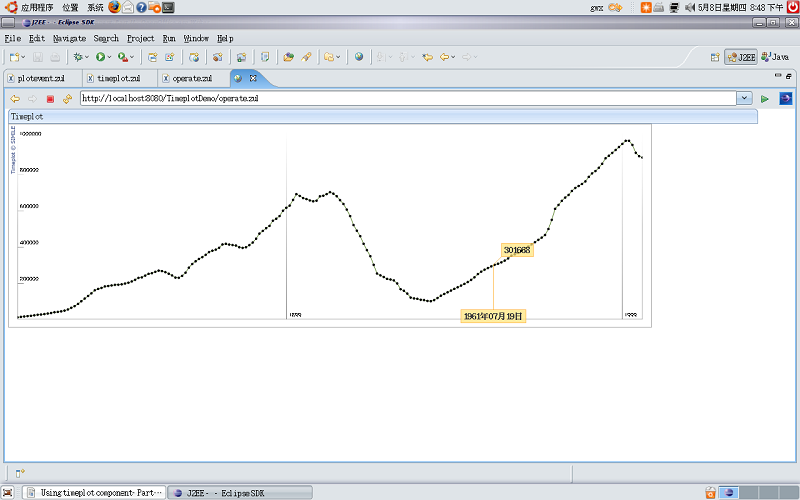Open the Navigate menu

pos(69,38)
